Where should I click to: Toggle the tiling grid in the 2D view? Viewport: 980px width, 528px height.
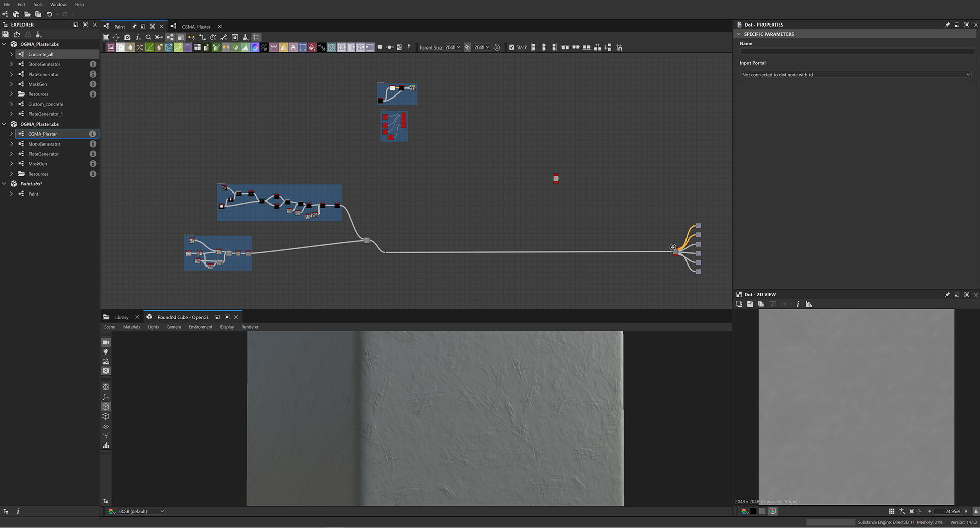tap(891, 511)
